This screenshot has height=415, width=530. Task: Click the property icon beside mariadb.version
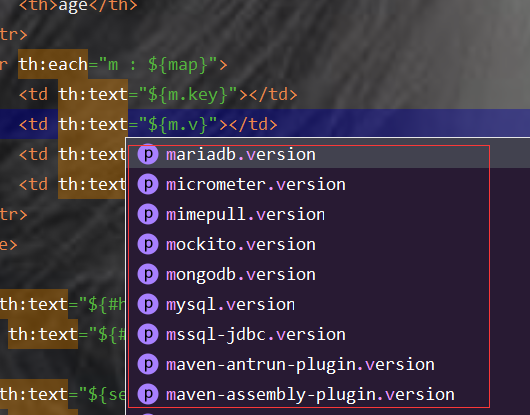(148, 154)
